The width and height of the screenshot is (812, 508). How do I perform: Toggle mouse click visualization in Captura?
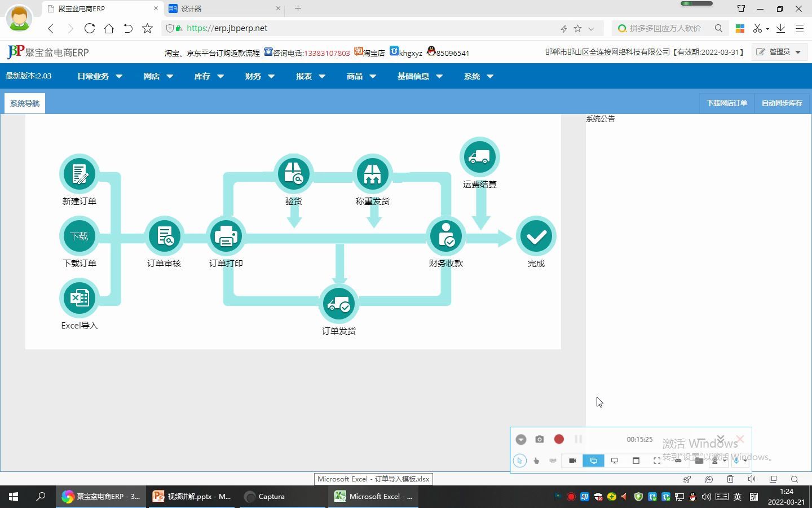click(x=536, y=461)
